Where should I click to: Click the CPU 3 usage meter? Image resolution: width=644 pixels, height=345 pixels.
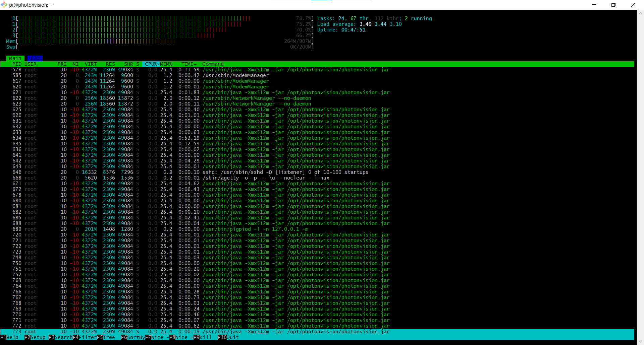163,36
